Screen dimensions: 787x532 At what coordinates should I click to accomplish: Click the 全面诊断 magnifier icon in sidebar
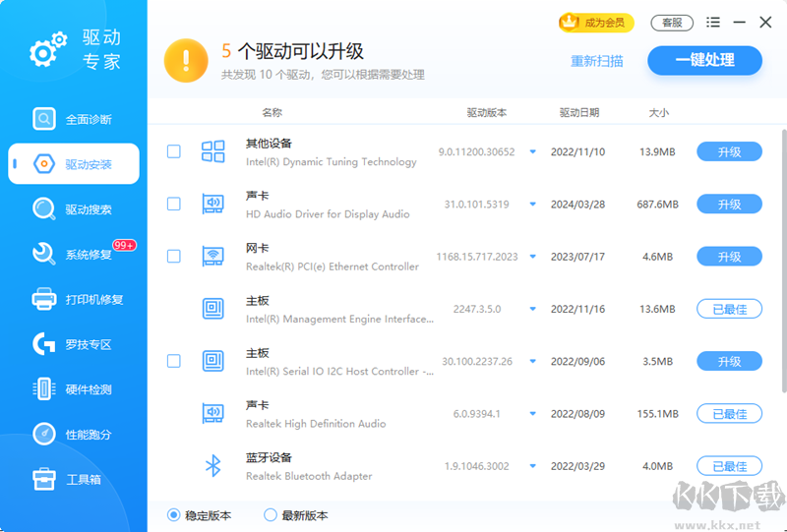[x=44, y=119]
